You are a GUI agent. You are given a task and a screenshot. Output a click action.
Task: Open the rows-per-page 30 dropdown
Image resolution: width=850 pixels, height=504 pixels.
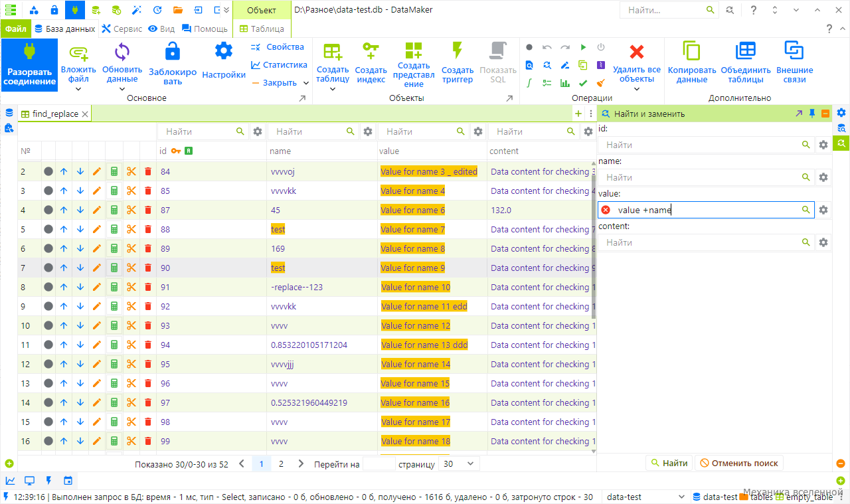tap(459, 464)
